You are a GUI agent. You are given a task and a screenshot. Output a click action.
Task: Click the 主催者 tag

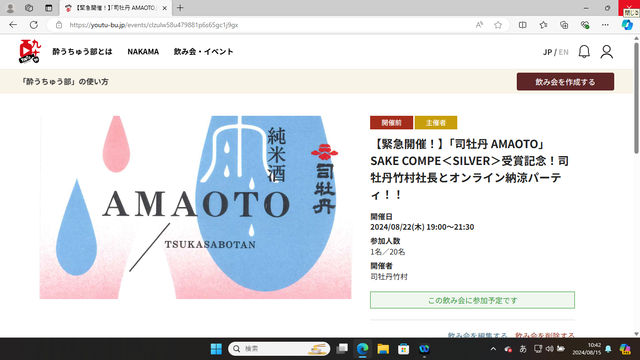tap(436, 122)
